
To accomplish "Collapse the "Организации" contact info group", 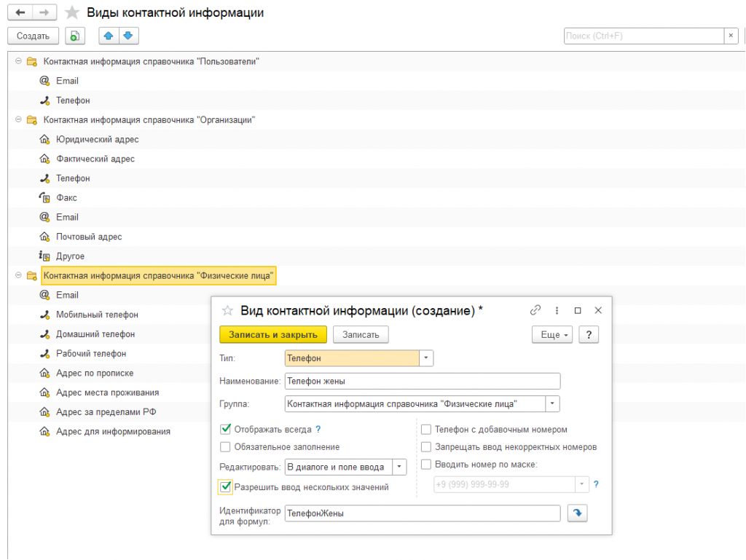I will pyautogui.click(x=18, y=119).
